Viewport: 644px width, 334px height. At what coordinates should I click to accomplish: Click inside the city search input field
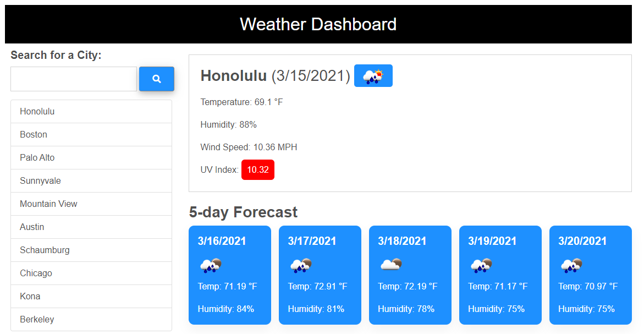(x=73, y=79)
